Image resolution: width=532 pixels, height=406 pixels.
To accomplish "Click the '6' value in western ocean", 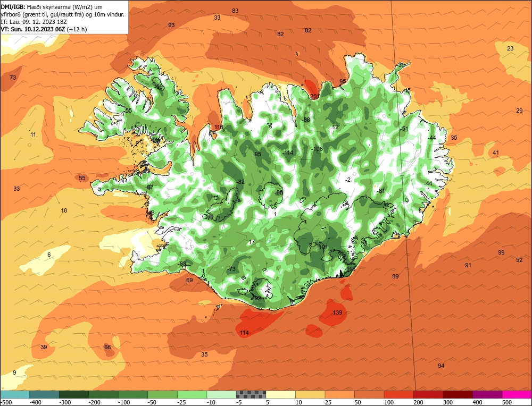I will (x=49, y=255).
